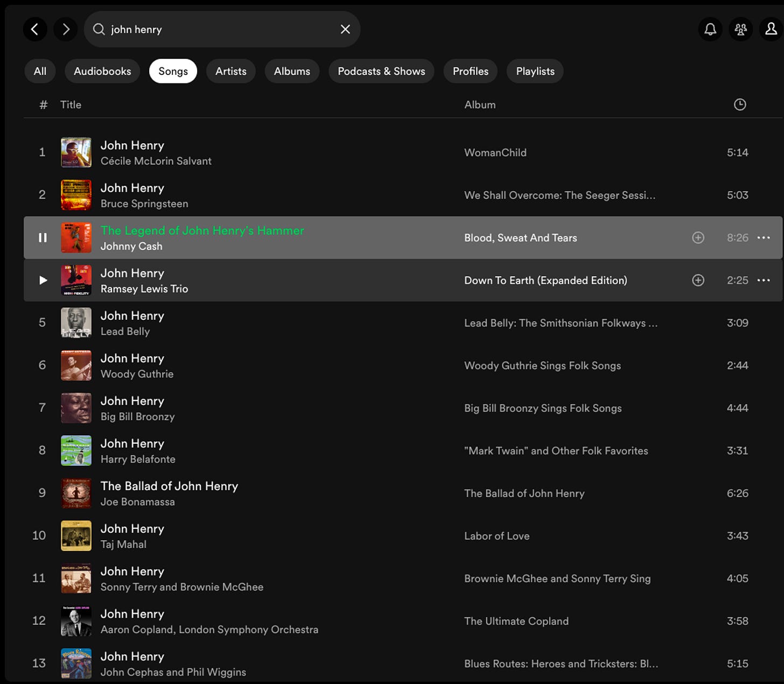
Task: Open The Ultimate Copland album link
Action: click(516, 620)
